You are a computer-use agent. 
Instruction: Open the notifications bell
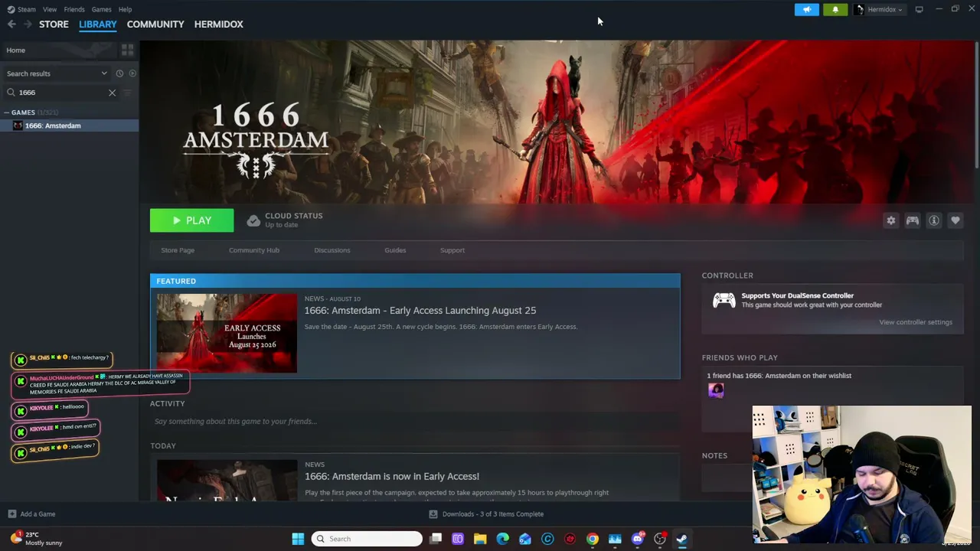click(x=835, y=9)
